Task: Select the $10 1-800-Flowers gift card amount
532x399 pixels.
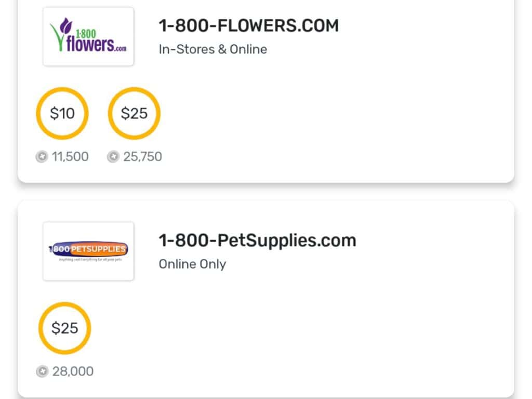Action: (62, 113)
